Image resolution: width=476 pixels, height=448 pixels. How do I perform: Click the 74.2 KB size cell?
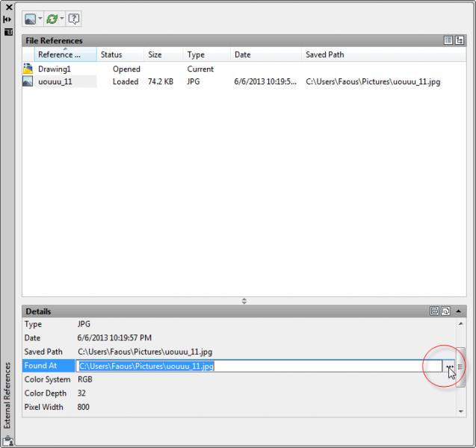[x=161, y=81]
